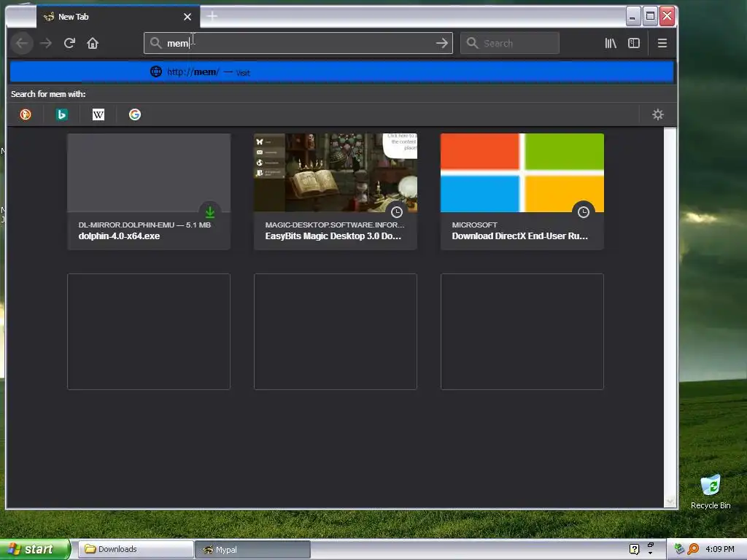Click the Go arrow in the address bar
The width and height of the screenshot is (747, 560).
pyautogui.click(x=441, y=43)
